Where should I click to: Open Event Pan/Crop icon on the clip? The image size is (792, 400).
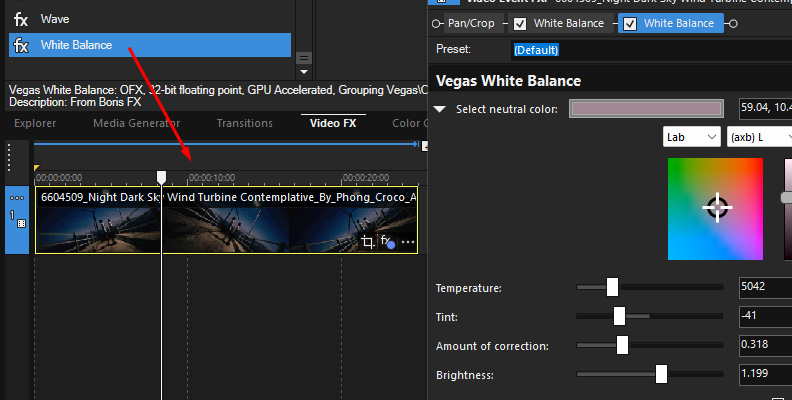click(368, 242)
